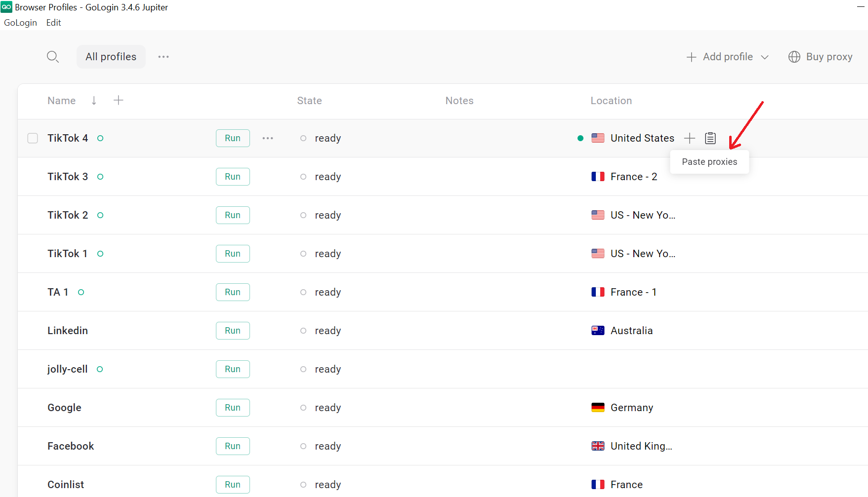Screen dimensions: 868x497
Task: Run the jolly-cell profile
Action: click(233, 369)
